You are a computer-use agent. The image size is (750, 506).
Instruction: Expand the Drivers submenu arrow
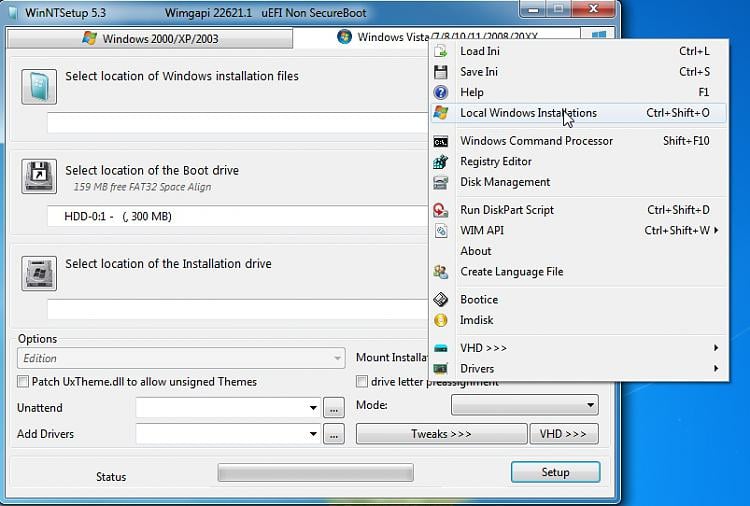coord(716,368)
